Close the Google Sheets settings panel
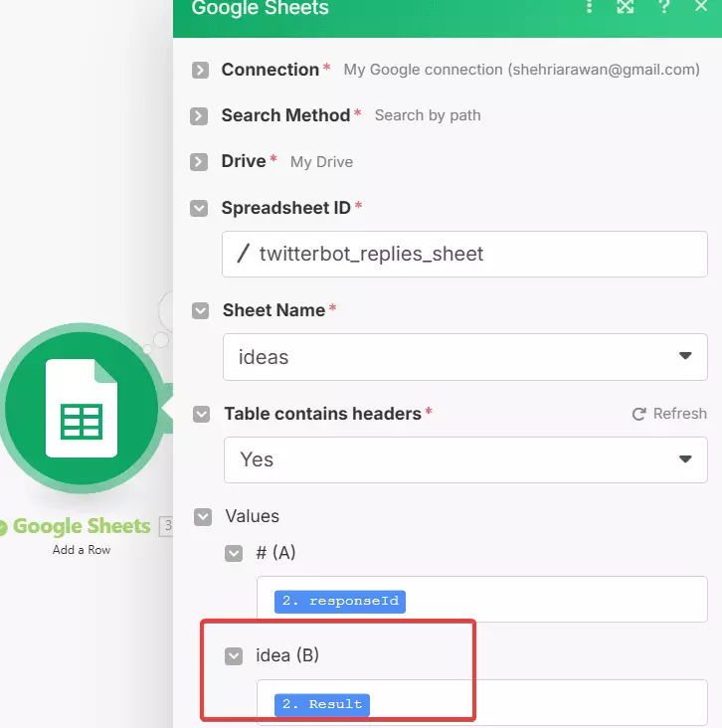 701,8
